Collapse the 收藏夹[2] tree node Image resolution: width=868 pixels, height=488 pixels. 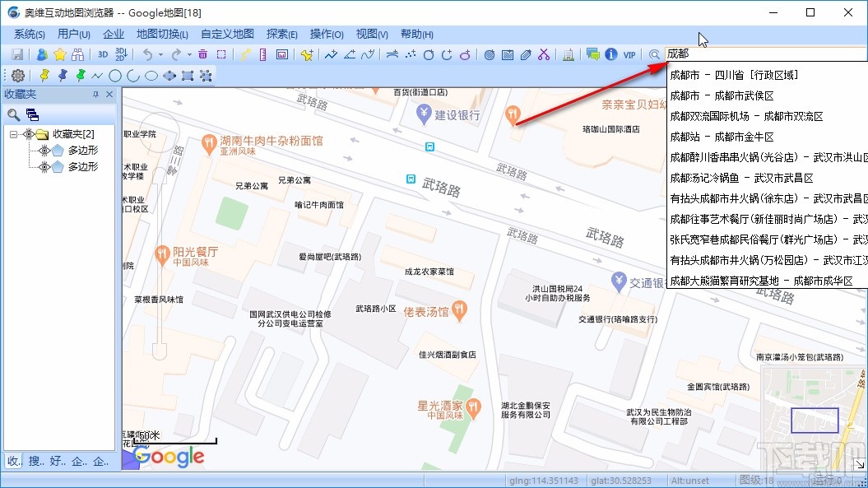[x=13, y=134]
